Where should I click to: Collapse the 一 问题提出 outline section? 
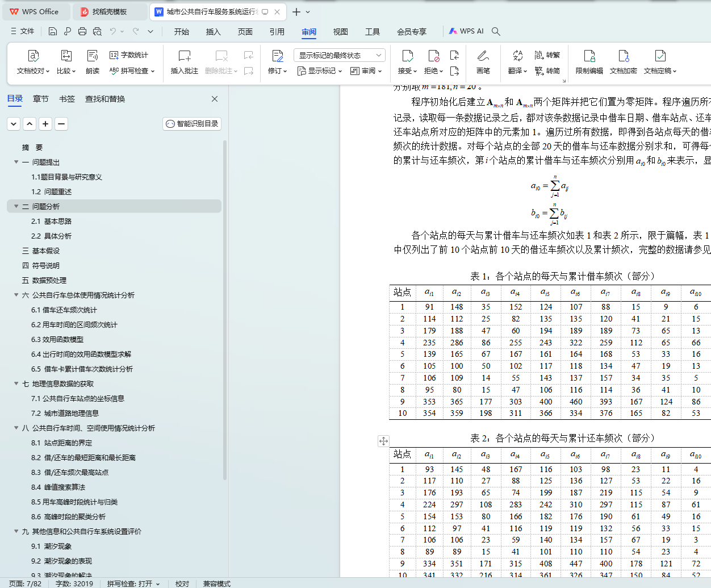point(16,162)
